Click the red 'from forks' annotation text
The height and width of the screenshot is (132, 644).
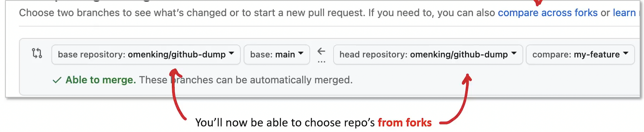point(404,123)
